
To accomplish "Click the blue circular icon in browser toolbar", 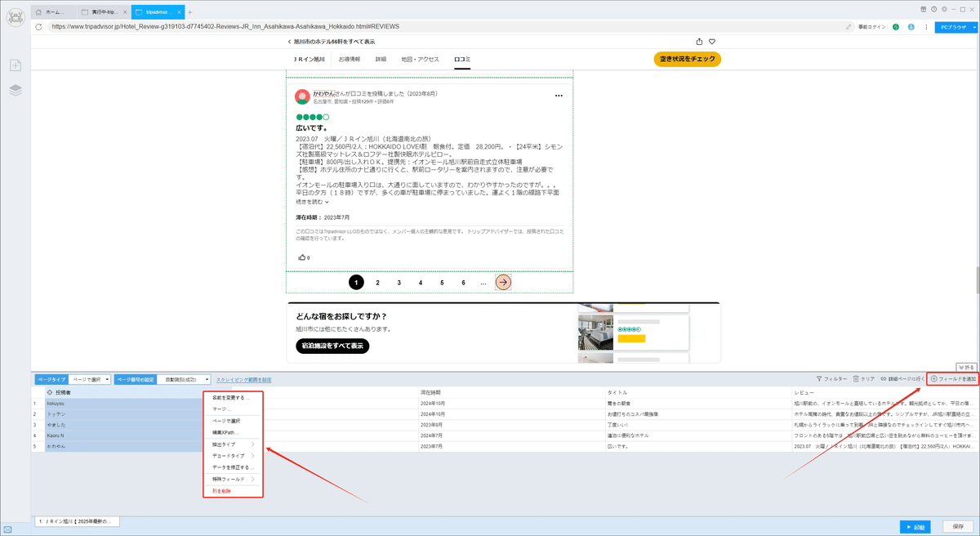I will (x=910, y=27).
